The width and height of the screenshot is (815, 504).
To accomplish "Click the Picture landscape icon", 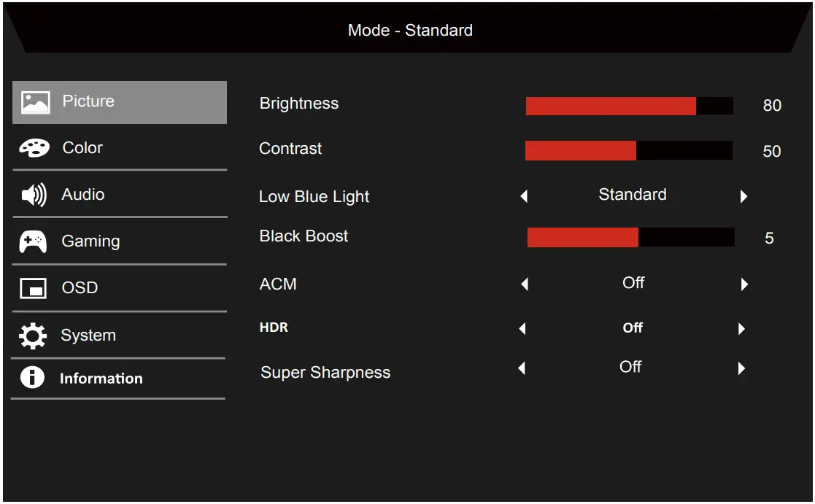I will tap(35, 102).
